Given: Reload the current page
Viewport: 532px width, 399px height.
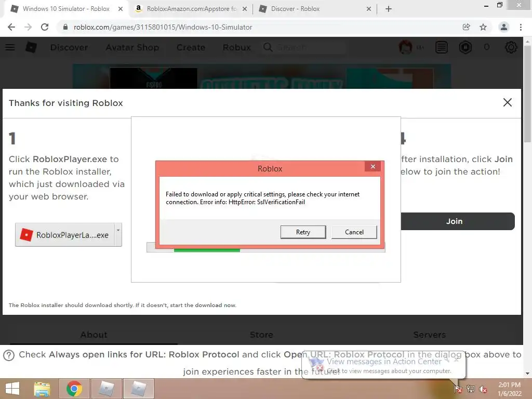Looking at the screenshot, I should 45,27.
